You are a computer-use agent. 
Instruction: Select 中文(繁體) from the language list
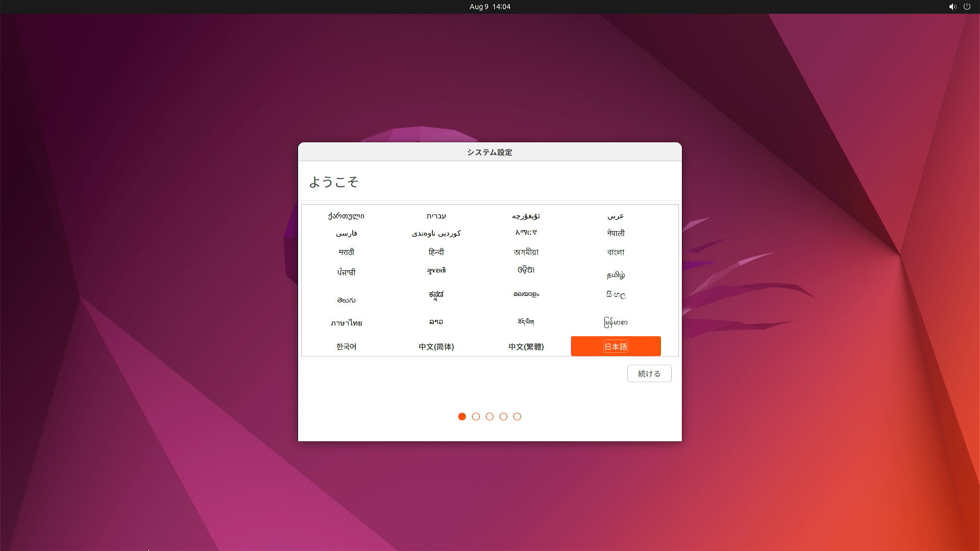pyautogui.click(x=526, y=346)
